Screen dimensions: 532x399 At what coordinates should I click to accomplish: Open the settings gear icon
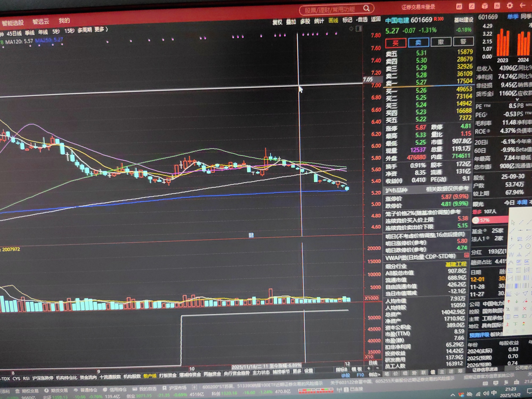click(509, 6)
